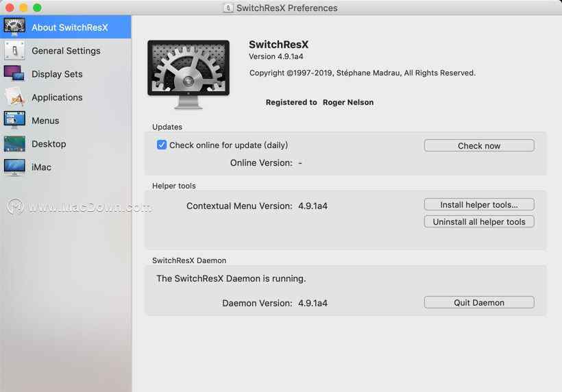Click the General Settings switch icon

click(x=14, y=51)
